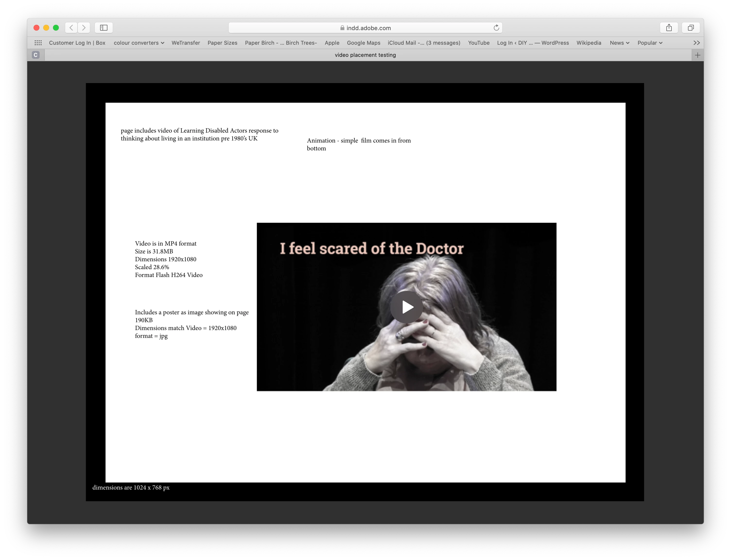Image resolution: width=731 pixels, height=560 pixels.
Task: Open the WeTransfer bookmark
Action: pos(186,43)
